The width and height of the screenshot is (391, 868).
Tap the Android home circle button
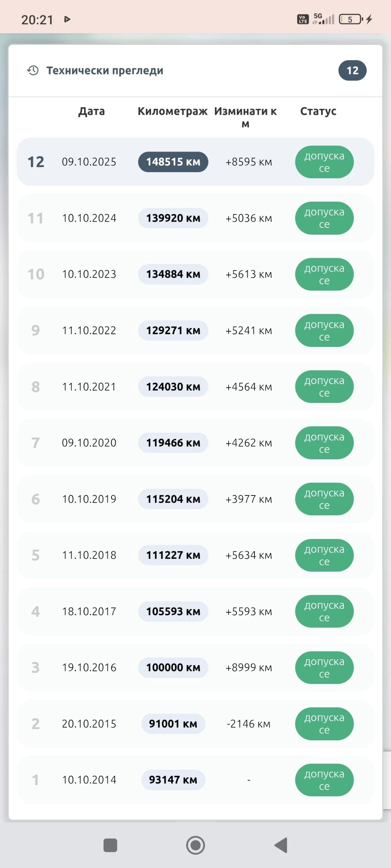[x=195, y=845]
